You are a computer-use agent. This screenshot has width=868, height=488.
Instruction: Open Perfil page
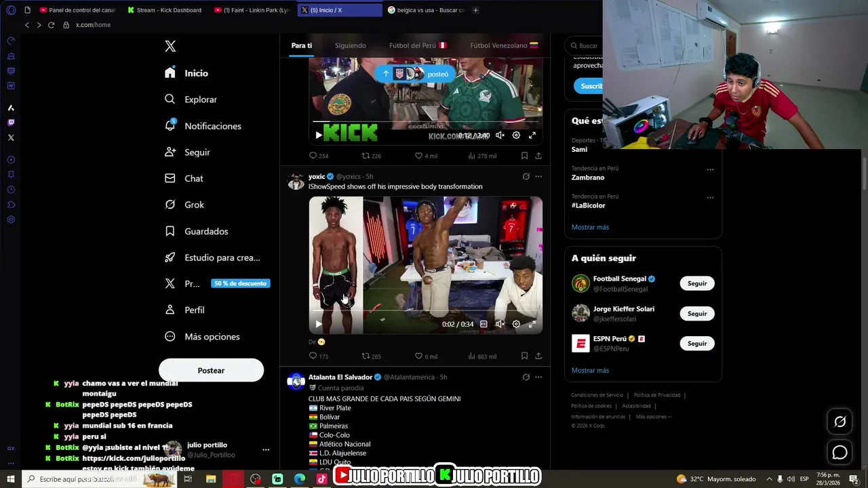point(184,310)
